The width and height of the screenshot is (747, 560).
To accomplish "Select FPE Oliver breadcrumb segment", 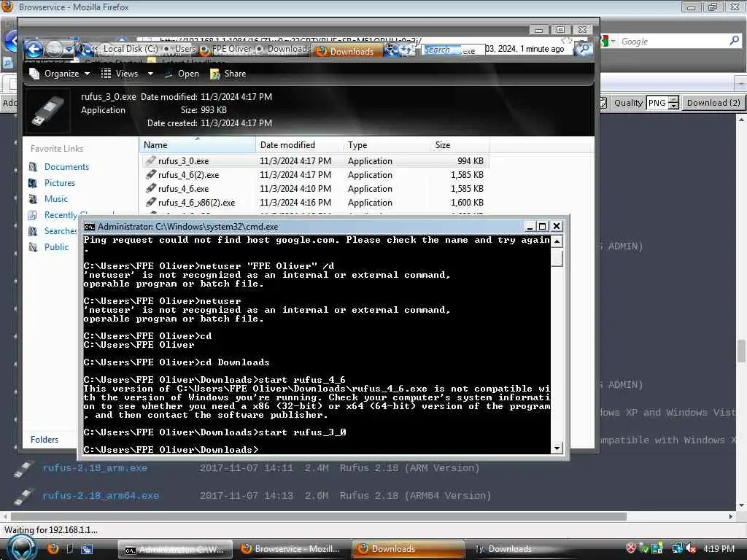I will [231, 49].
